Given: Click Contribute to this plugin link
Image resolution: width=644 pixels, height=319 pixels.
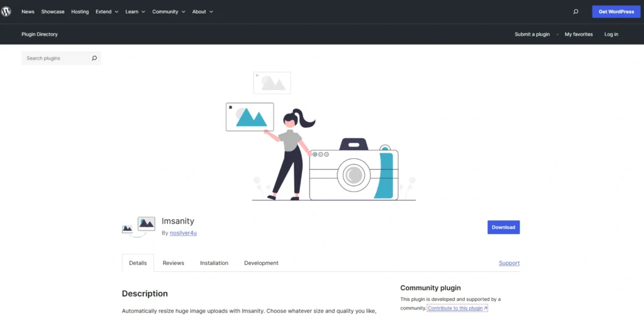Looking at the screenshot, I should [458, 308].
